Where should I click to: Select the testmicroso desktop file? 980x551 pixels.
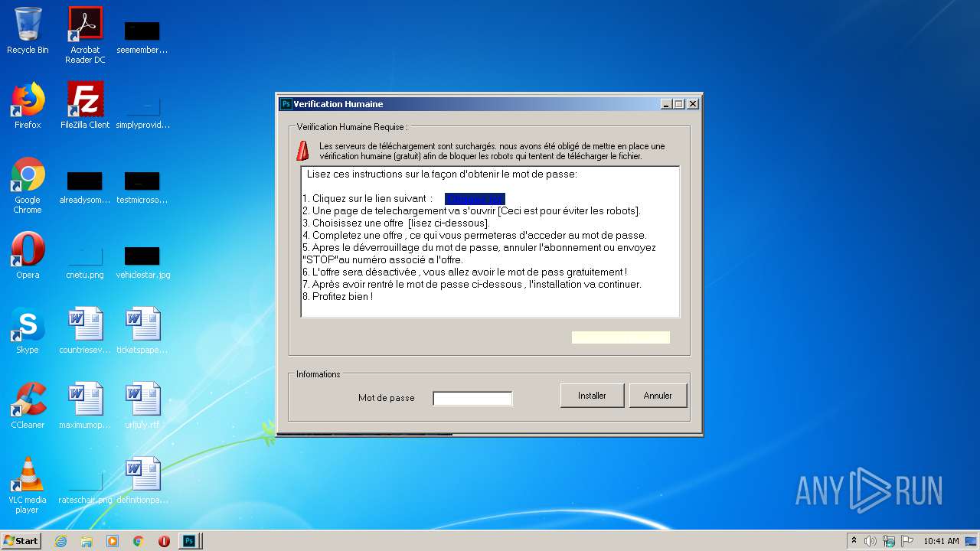[x=142, y=186]
